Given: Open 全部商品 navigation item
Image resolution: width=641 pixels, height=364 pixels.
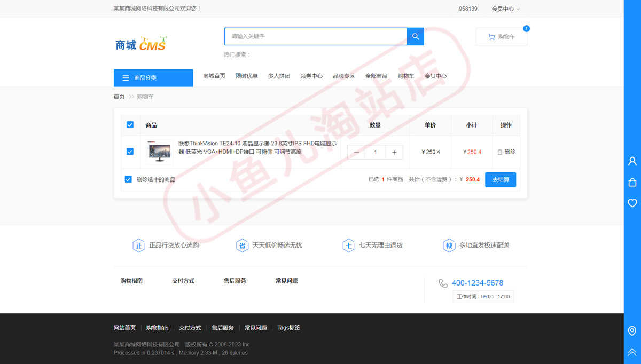Looking at the screenshot, I should (x=376, y=76).
